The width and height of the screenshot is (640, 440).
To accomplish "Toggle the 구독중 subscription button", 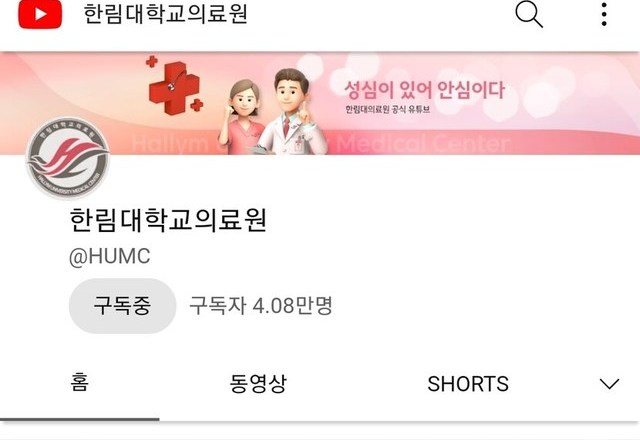I will tap(122, 306).
